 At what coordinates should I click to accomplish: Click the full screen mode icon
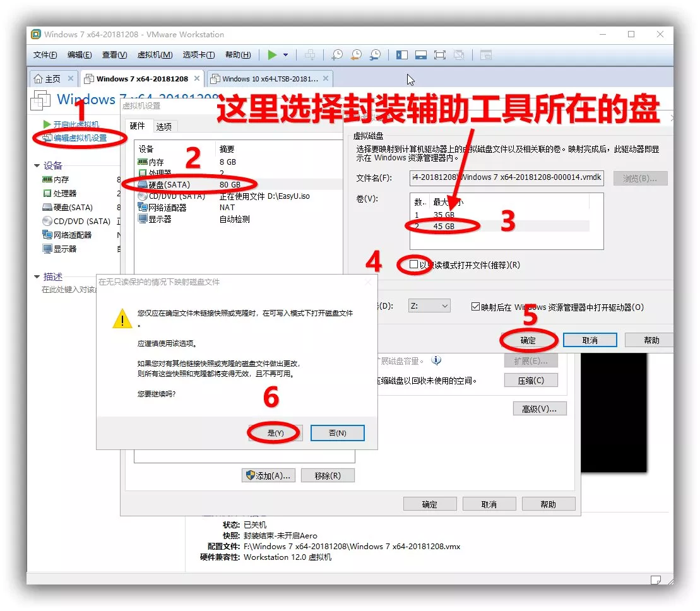click(440, 55)
